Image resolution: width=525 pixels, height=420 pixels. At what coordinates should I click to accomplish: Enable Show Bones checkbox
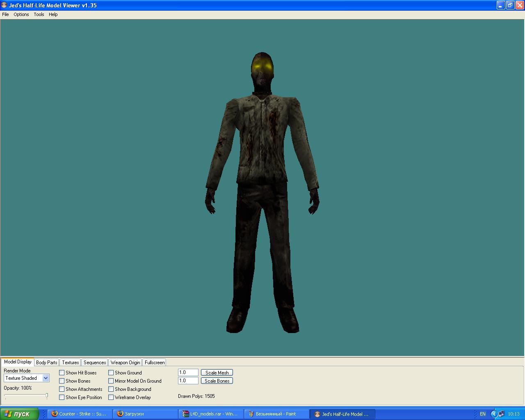click(62, 381)
